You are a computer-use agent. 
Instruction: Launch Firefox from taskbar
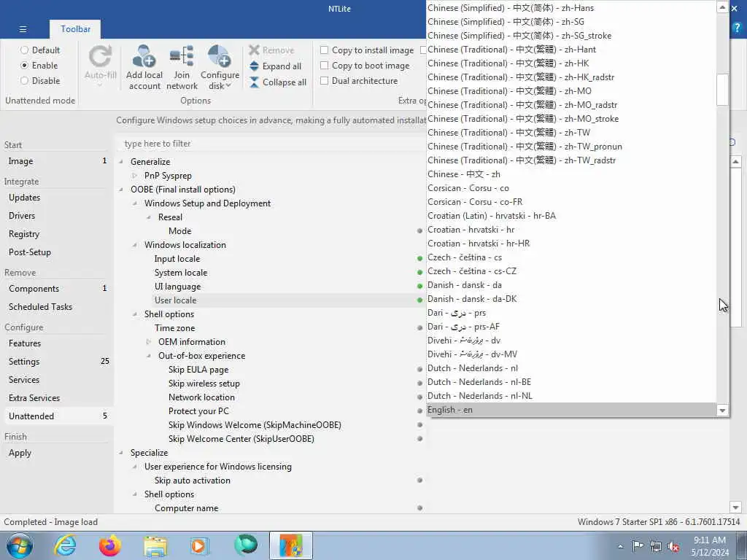click(110, 545)
